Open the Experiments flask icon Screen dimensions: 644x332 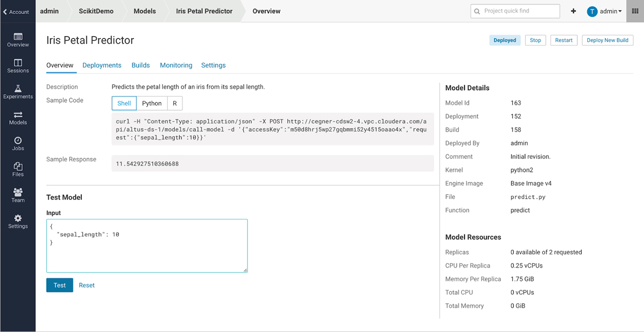tap(18, 88)
